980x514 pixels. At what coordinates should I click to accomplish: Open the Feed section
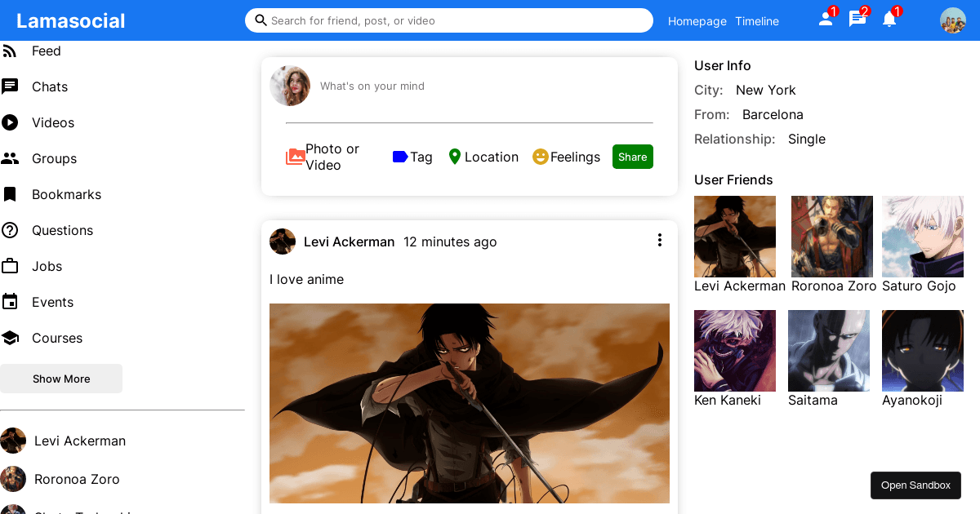point(47,51)
